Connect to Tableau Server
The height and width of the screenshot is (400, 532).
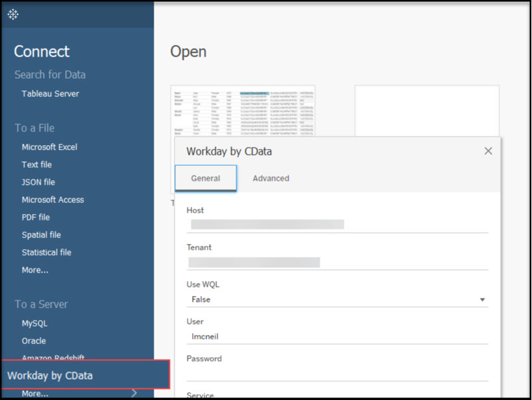pos(50,94)
